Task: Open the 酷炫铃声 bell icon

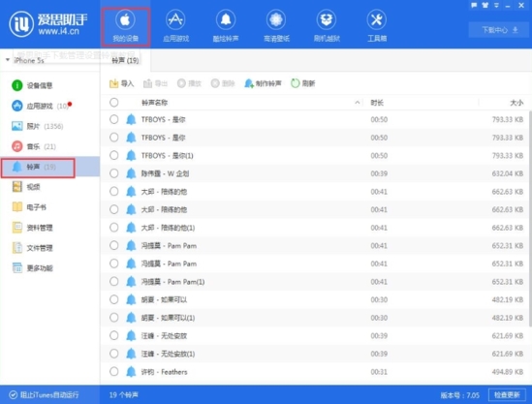Action: pyautogui.click(x=226, y=19)
